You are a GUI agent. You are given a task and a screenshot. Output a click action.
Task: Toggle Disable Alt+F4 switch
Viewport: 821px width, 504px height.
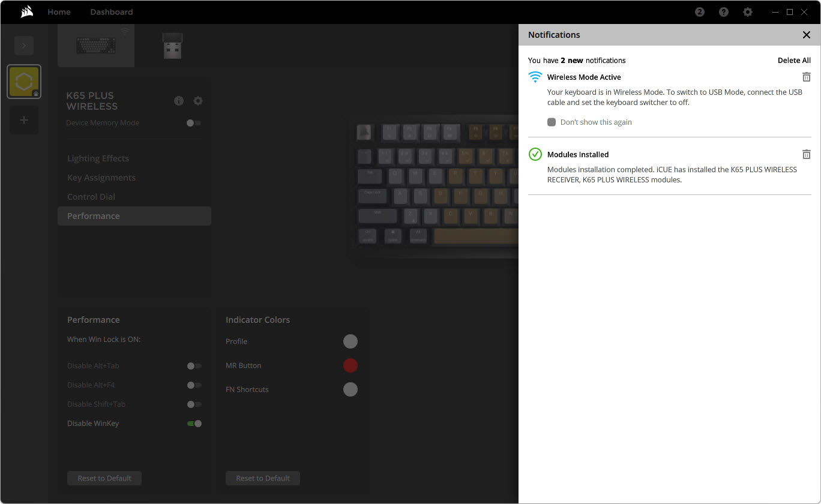(x=194, y=385)
